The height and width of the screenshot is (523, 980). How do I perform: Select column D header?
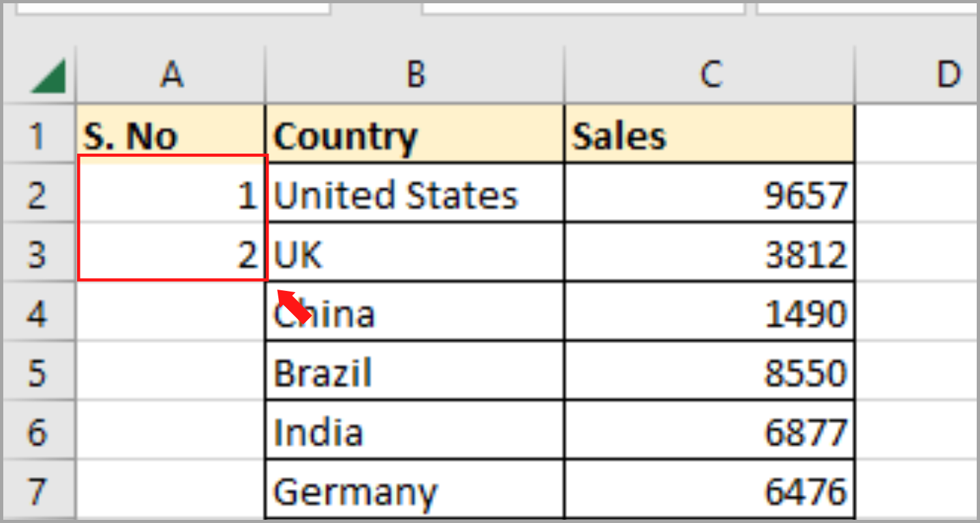(947, 75)
